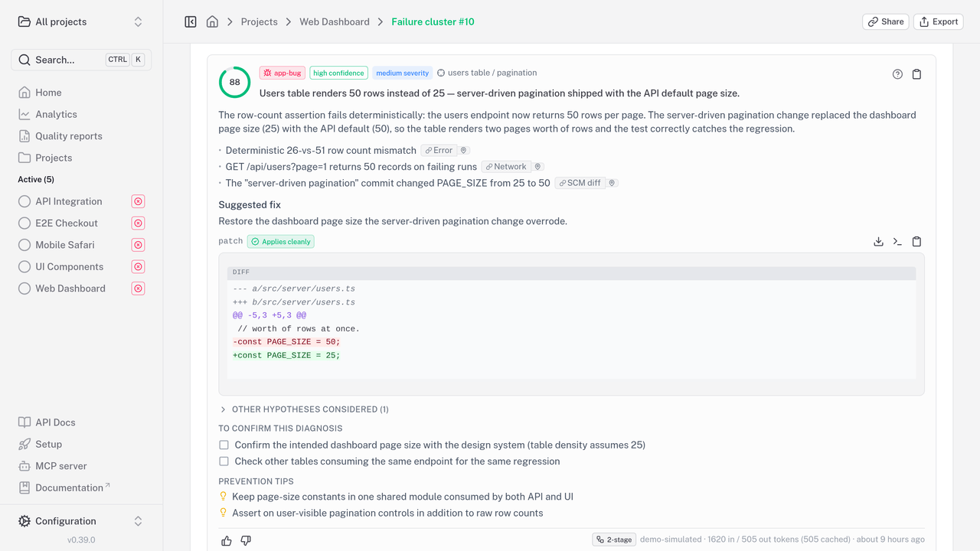Click the Export button
This screenshot has width=980, height=551.
(938, 21)
